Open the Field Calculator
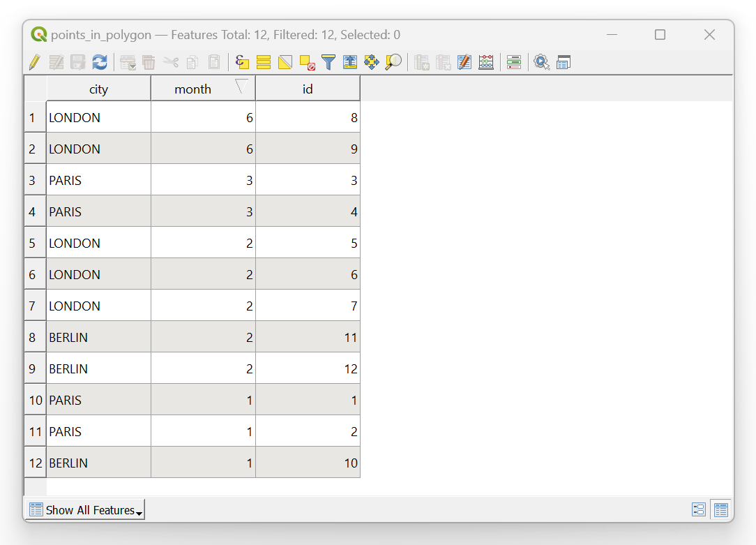756x545 pixels. [486, 62]
